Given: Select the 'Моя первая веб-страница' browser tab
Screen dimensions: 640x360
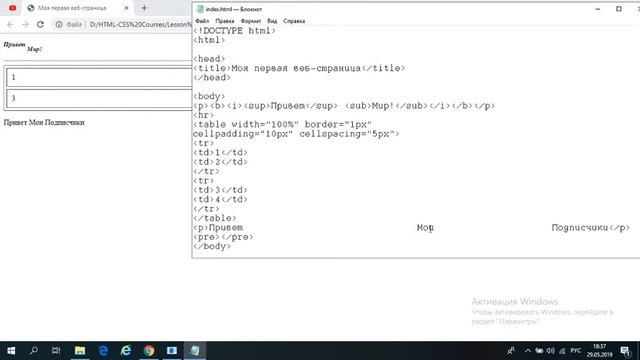Looking at the screenshot, I should coord(73,8).
